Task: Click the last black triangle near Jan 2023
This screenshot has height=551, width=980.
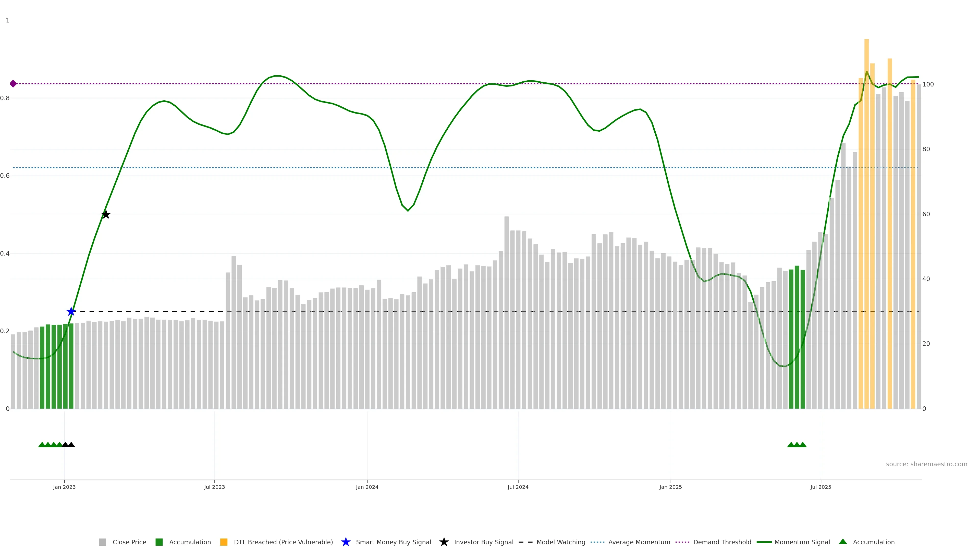Action: point(71,445)
